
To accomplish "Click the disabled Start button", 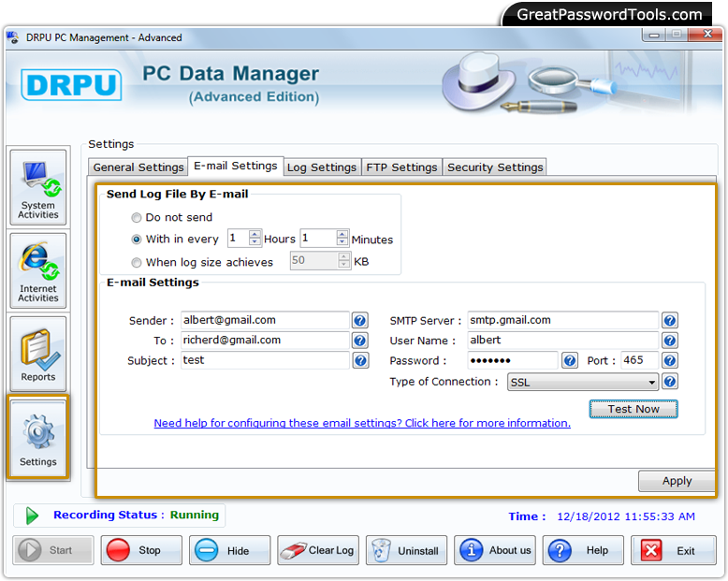I will 53,550.
